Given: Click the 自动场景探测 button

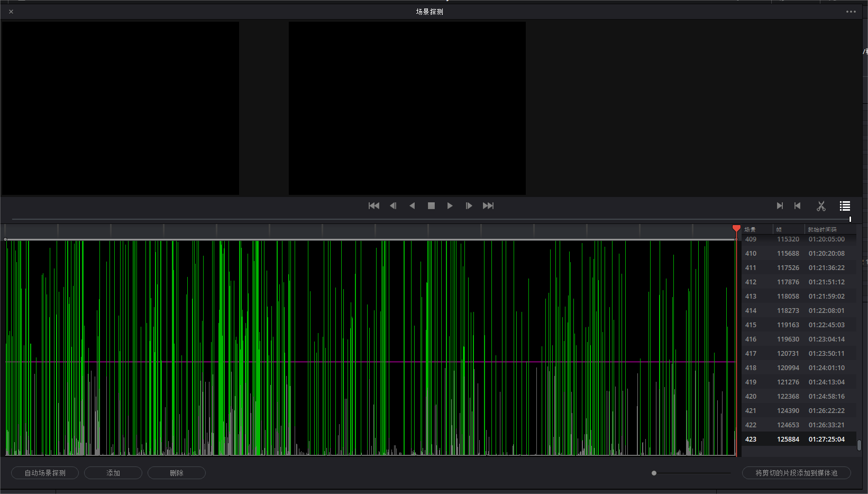Looking at the screenshot, I should pos(45,473).
